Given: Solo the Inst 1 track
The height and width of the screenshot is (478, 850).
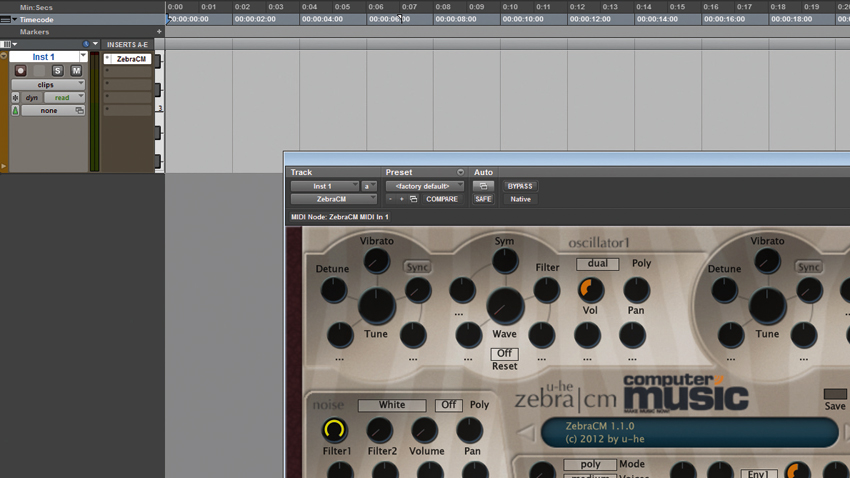Looking at the screenshot, I should 57,71.
